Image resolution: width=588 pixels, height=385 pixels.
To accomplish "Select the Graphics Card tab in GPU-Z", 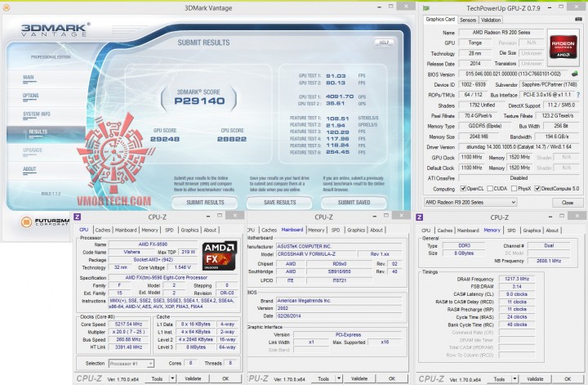I will coord(440,19).
